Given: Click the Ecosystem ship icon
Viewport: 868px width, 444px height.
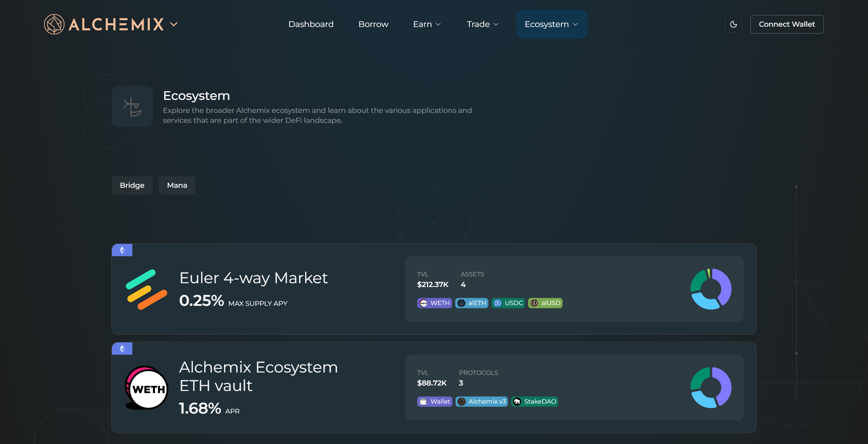Looking at the screenshot, I should click(132, 106).
